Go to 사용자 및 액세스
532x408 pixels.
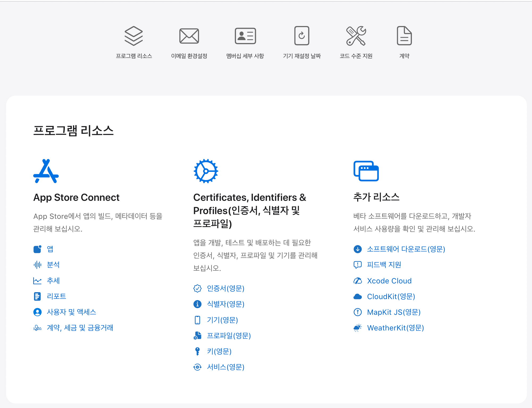(71, 312)
